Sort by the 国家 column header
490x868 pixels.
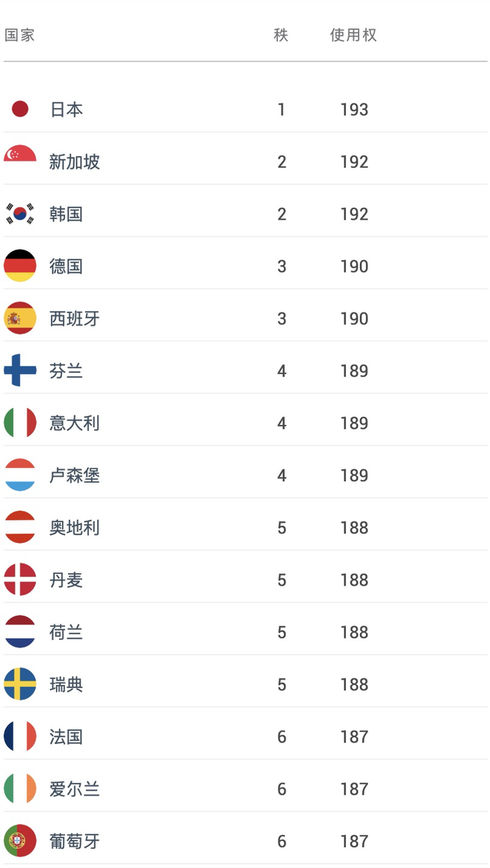point(20,35)
